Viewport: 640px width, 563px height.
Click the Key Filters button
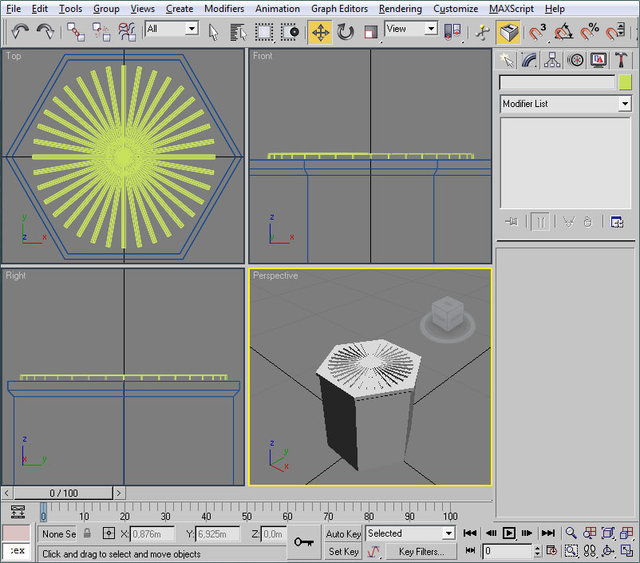point(420,551)
